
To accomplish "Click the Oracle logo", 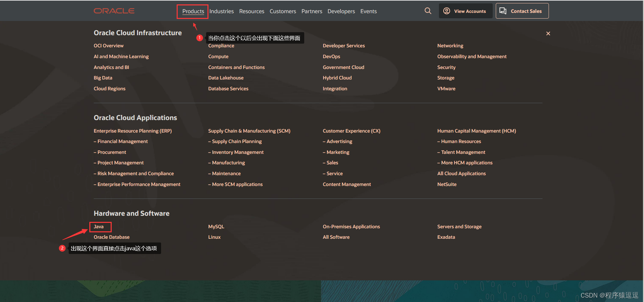I will (114, 11).
